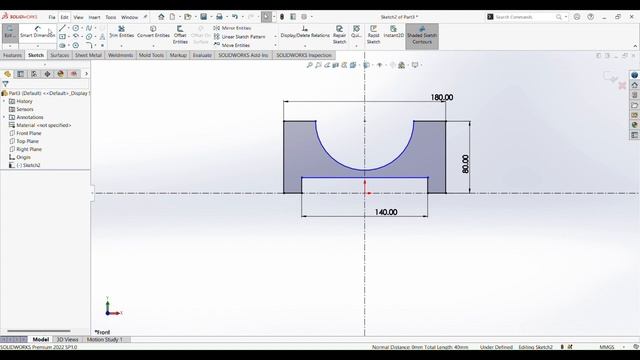Open the View menu
This screenshot has width=640, height=360.
[x=78, y=17]
